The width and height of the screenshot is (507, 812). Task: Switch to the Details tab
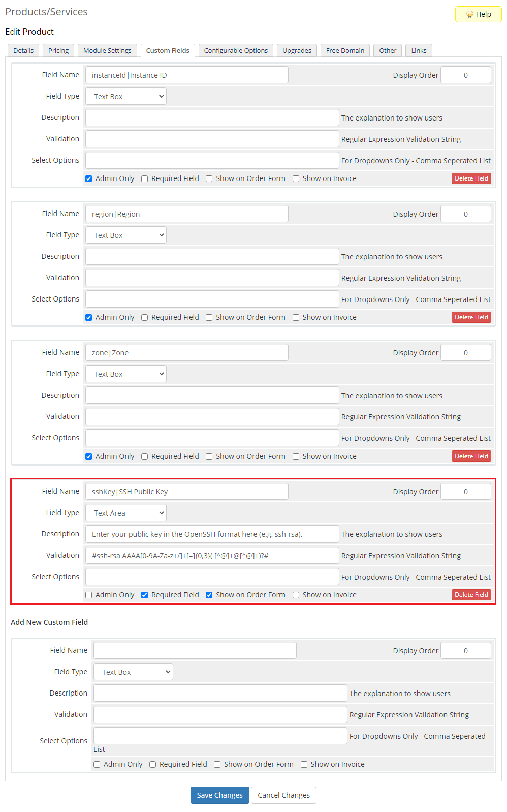(x=23, y=50)
